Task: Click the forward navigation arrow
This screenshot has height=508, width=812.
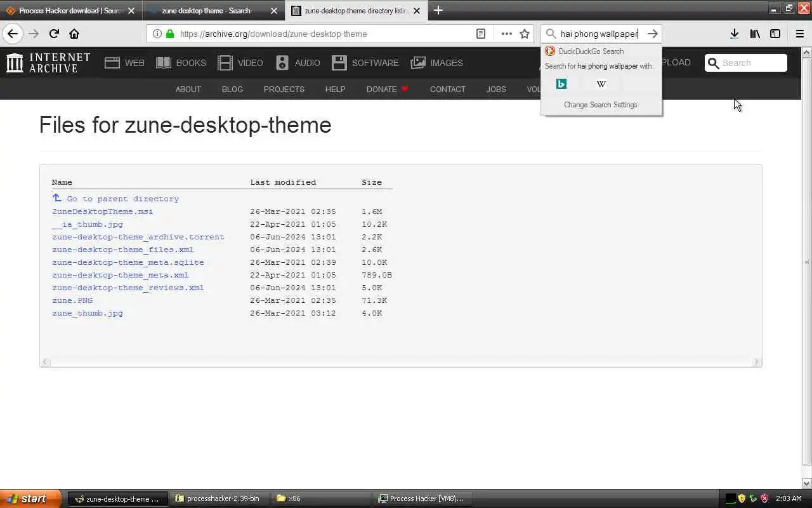Action: [x=34, y=34]
